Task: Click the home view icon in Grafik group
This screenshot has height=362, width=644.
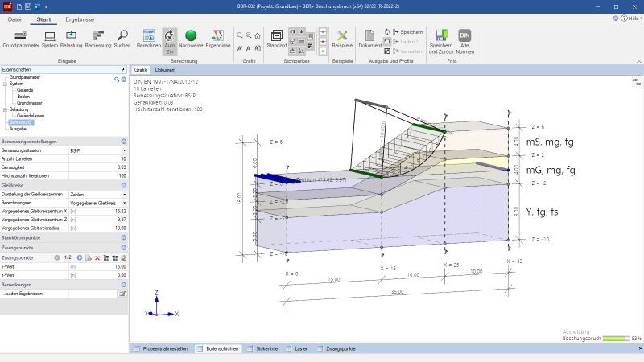Action: (x=258, y=35)
